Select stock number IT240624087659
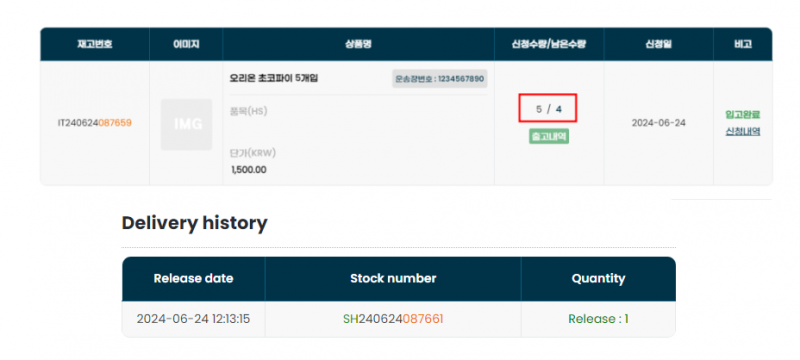 pos(95,123)
